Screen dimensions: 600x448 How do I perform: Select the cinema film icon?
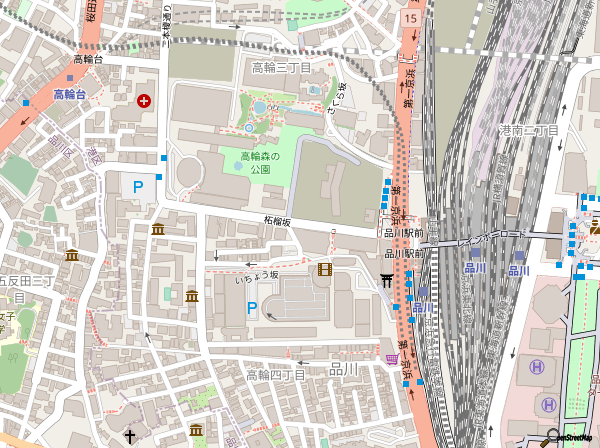tap(324, 269)
